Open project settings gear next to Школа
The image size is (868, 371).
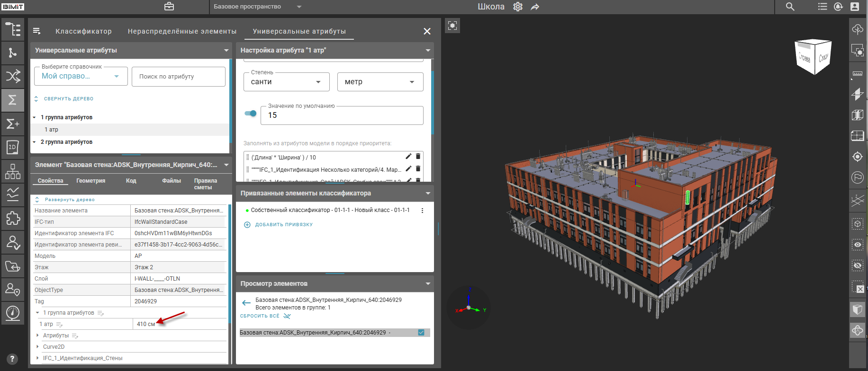[518, 7]
